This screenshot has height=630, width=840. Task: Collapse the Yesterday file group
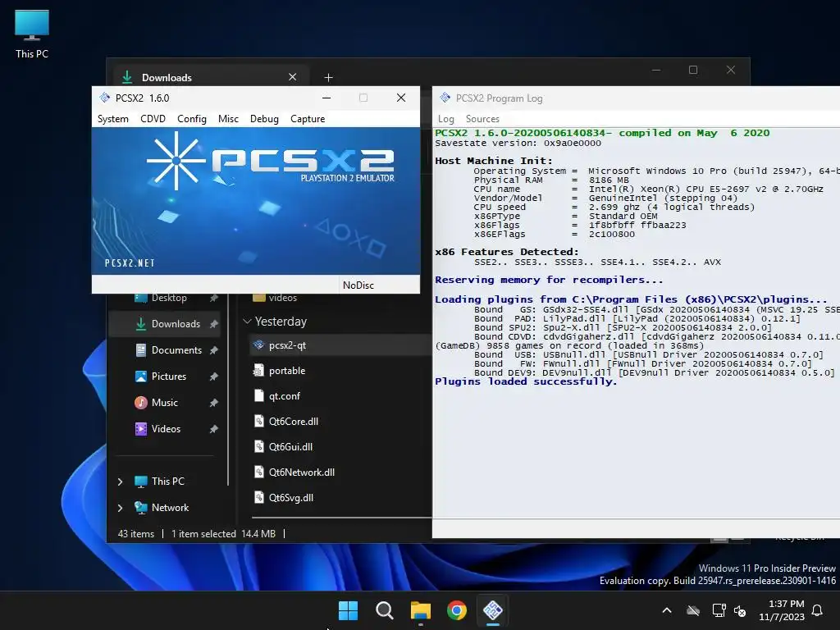click(247, 322)
